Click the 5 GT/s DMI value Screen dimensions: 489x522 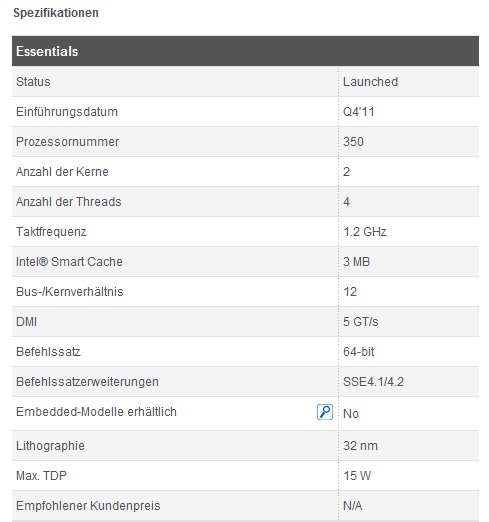(x=361, y=322)
